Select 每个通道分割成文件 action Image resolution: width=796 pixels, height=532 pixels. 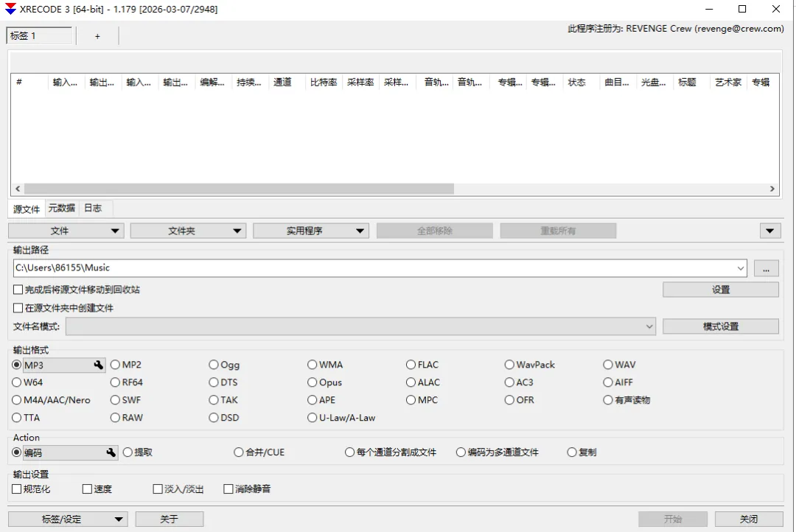pos(391,452)
